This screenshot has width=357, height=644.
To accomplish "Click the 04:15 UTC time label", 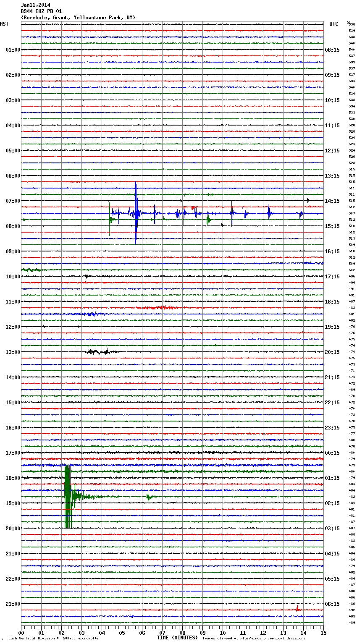I will coord(332,554).
